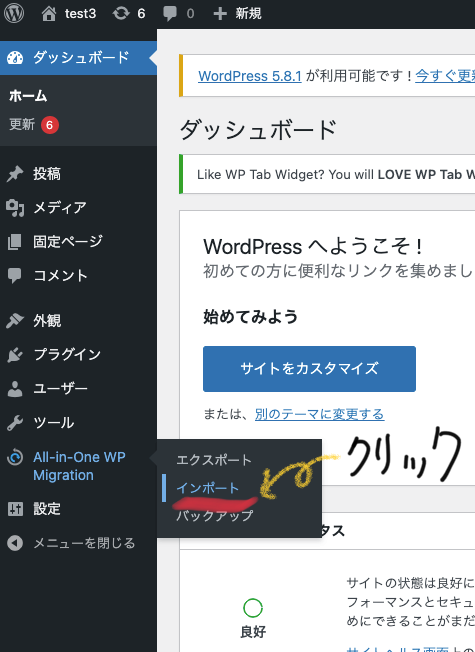Image resolution: width=475 pixels, height=652 pixels.
Task: Open the updates icon showing 6
Action: [x=121, y=13]
